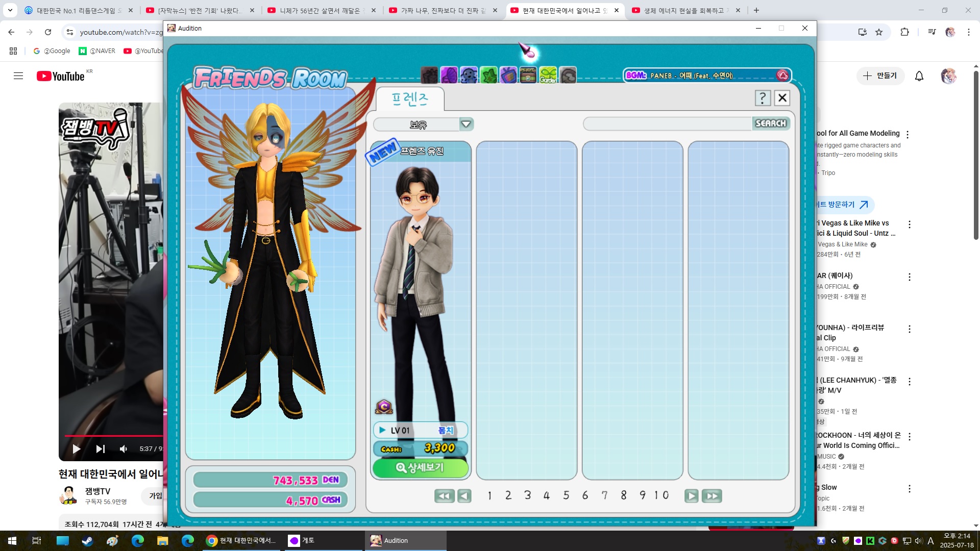Open Chrome tab search dropdown arrow
This screenshot has height=551, width=980.
(10, 10)
